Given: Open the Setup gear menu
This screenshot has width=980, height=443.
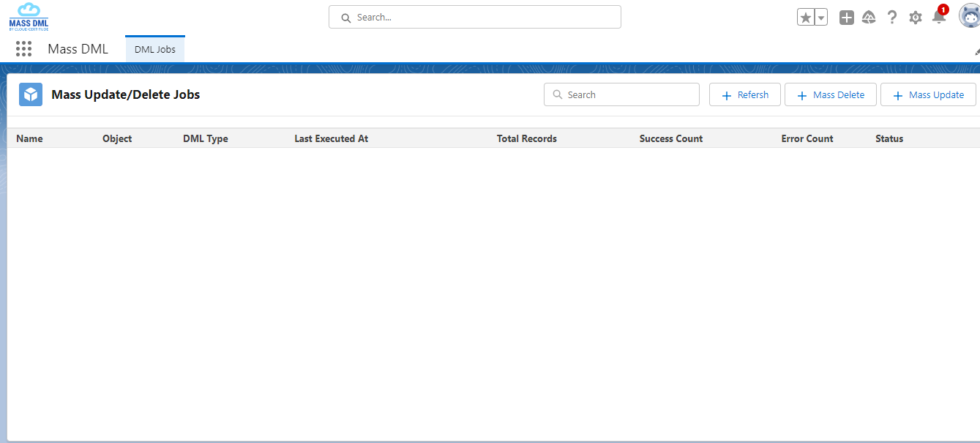Looking at the screenshot, I should click(915, 18).
